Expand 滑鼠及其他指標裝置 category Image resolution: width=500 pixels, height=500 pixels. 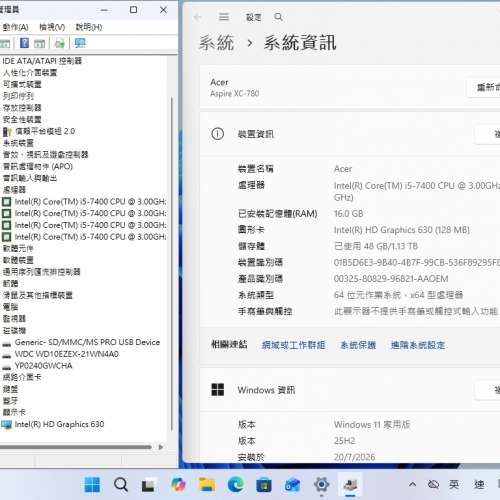[x=38, y=295]
